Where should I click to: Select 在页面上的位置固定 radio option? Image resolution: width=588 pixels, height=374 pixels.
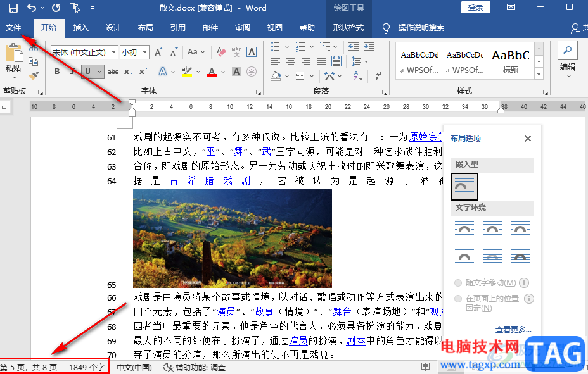pos(458,299)
